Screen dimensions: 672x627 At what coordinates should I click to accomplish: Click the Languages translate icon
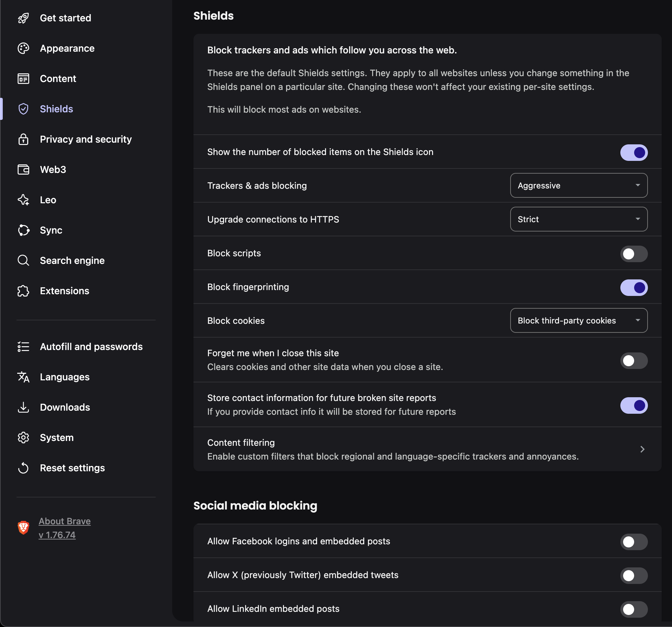(23, 377)
